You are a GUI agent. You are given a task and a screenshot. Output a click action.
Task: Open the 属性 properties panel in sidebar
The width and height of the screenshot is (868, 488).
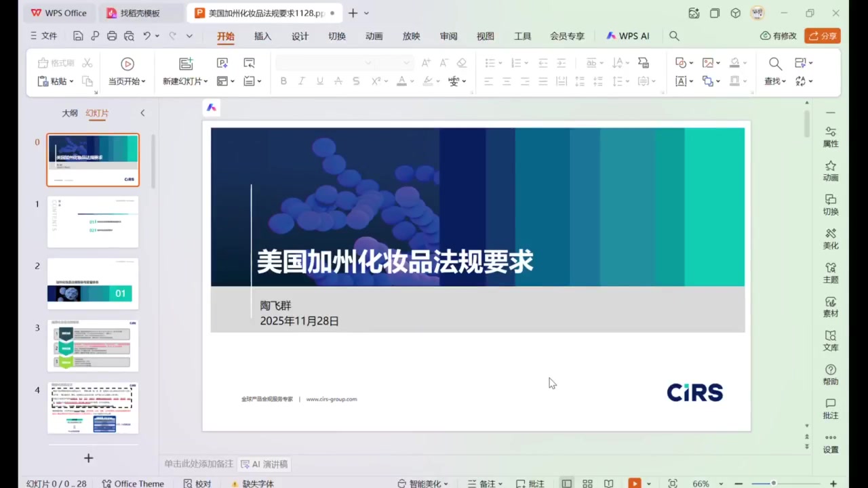coord(831,136)
